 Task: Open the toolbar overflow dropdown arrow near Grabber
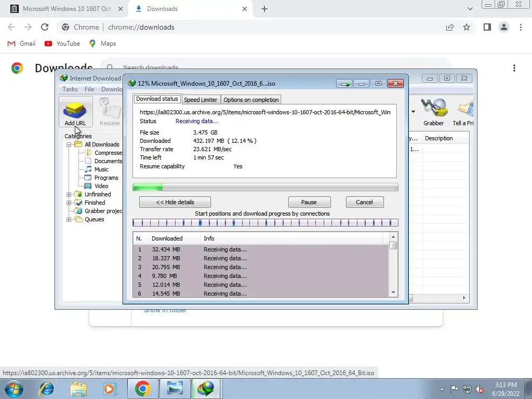tap(413, 112)
